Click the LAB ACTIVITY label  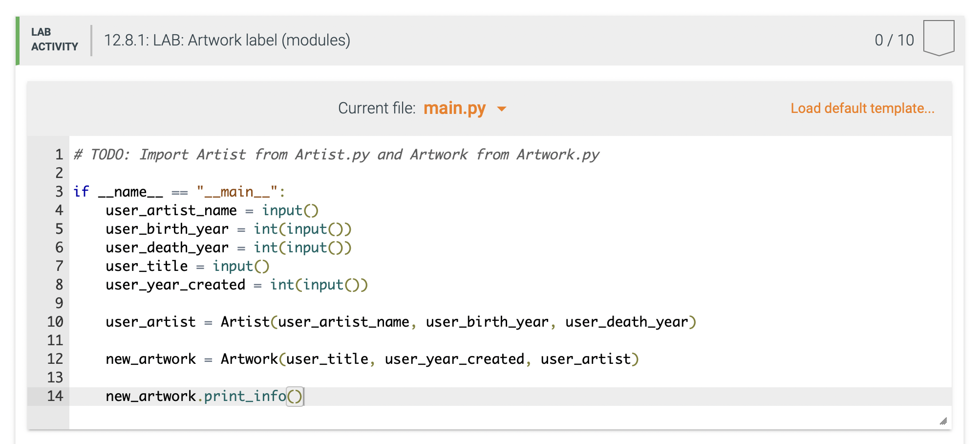pyautogui.click(x=54, y=39)
